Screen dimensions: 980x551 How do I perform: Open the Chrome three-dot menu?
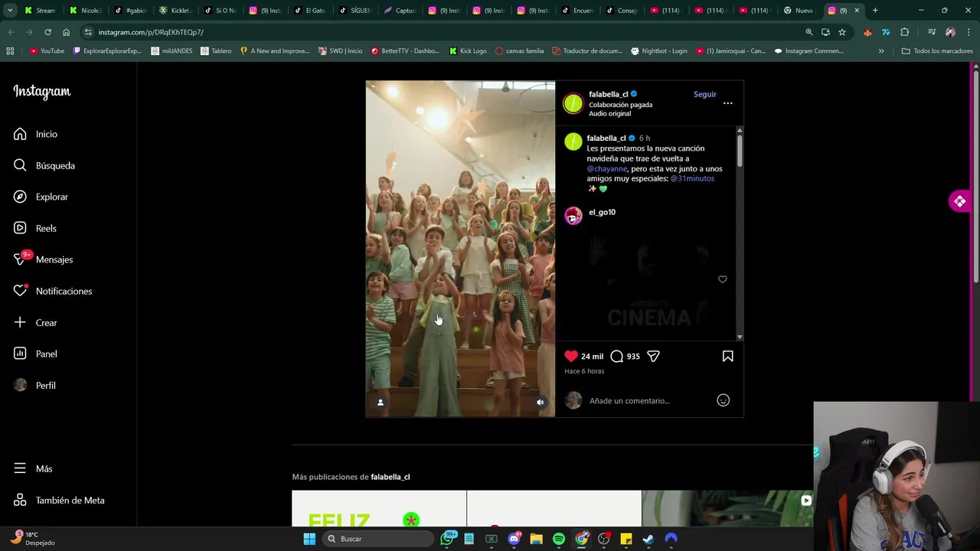969,32
